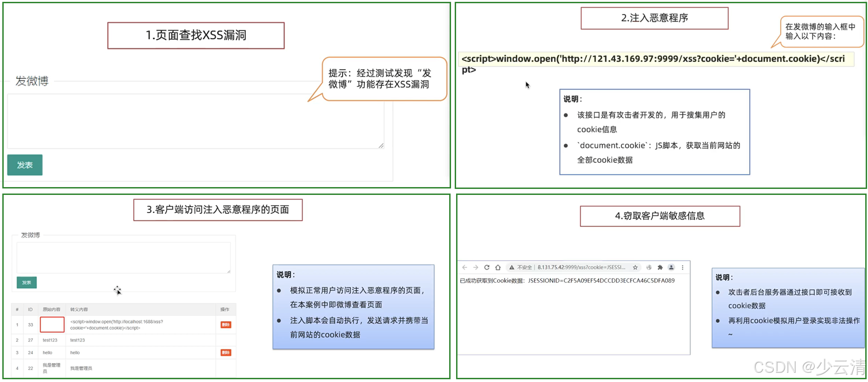Click the ID cell 24
This screenshot has height=382, width=868.
[x=30, y=353]
